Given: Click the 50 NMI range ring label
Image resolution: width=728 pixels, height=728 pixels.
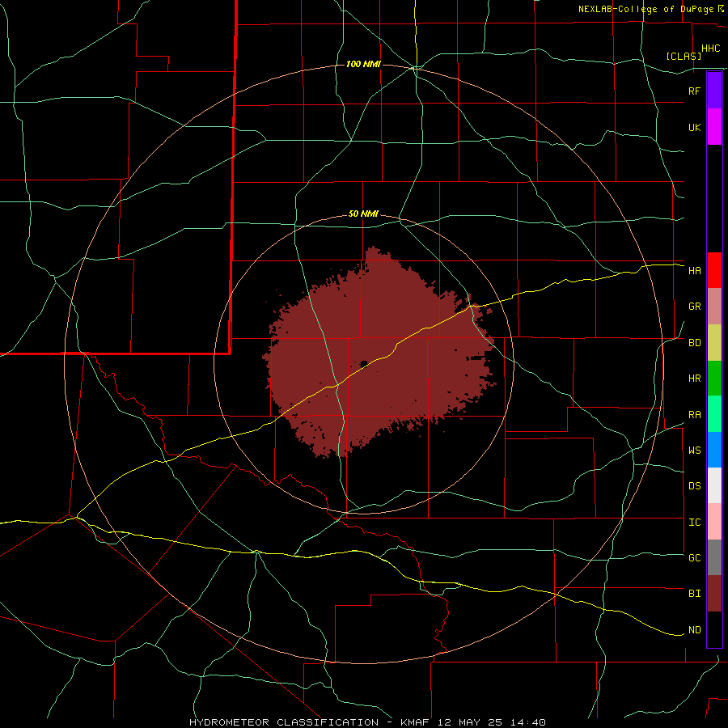Looking at the screenshot, I should pyautogui.click(x=363, y=214).
